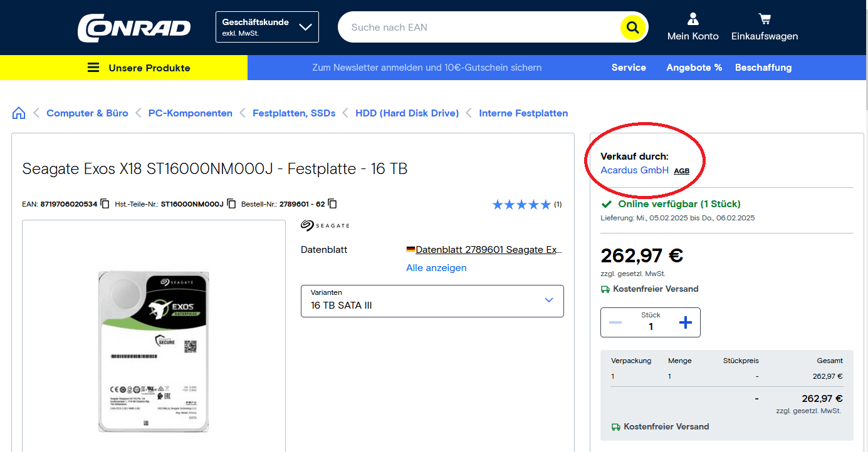Open seller Acardus GmbH link
Image resolution: width=868 pixels, height=452 pixels.
[634, 170]
